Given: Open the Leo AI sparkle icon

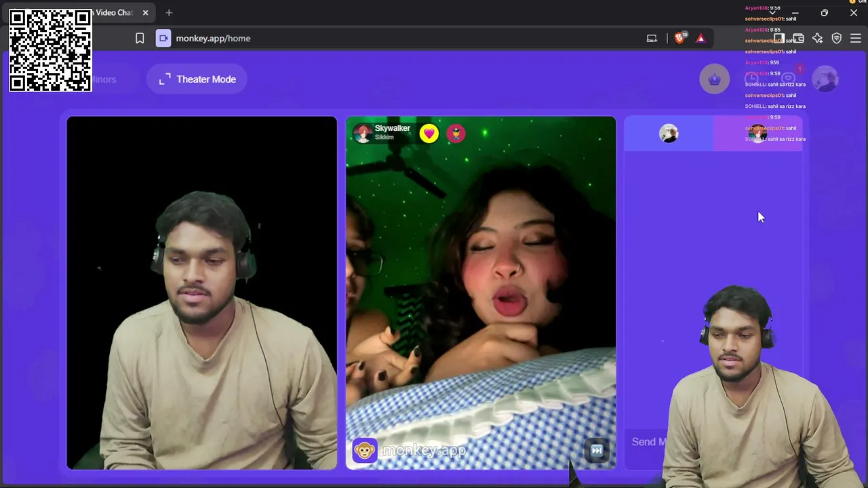Looking at the screenshot, I should (817, 39).
